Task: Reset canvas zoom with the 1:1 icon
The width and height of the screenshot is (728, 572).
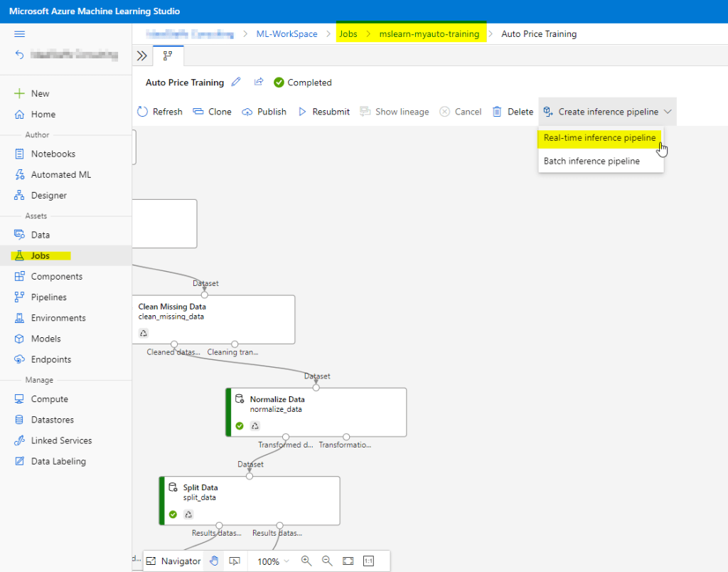Action: pos(368,561)
